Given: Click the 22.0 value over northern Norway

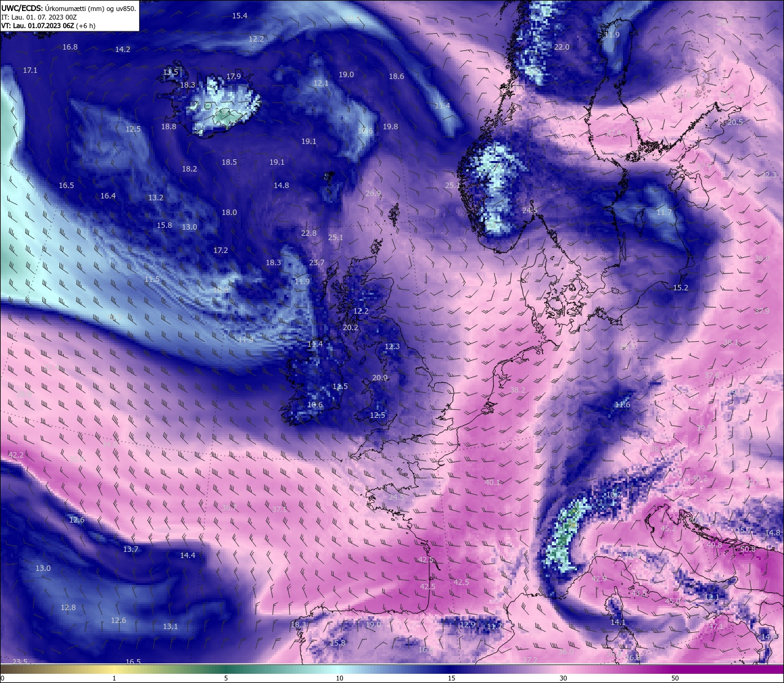Looking at the screenshot, I should click(x=562, y=47).
